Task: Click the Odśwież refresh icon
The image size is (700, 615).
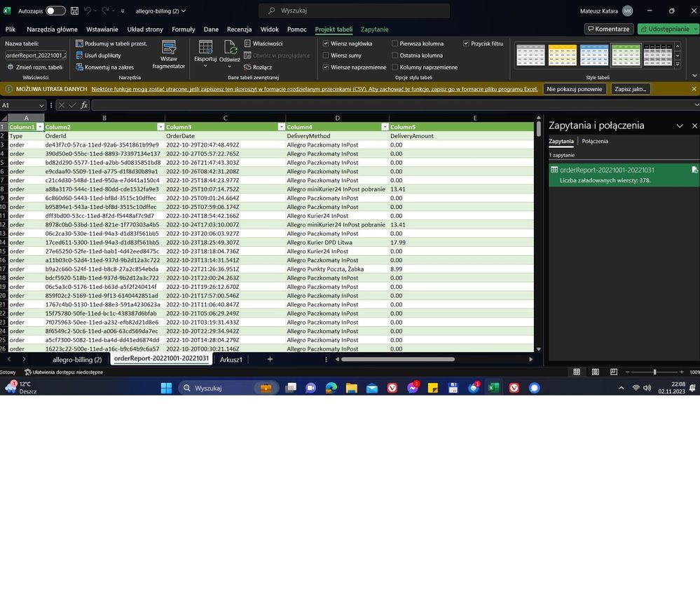Action: point(230,48)
